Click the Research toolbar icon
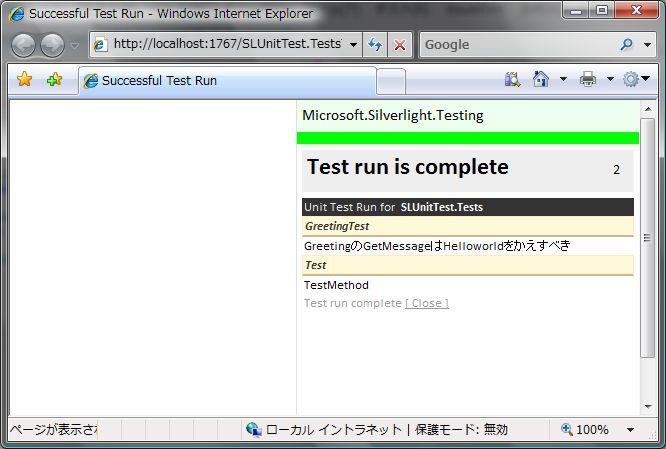 (x=512, y=79)
